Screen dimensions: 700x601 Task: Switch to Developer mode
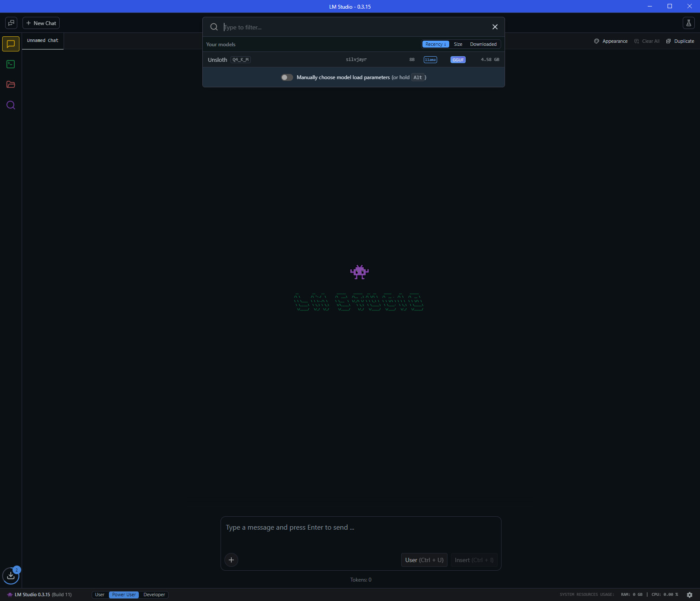point(154,595)
